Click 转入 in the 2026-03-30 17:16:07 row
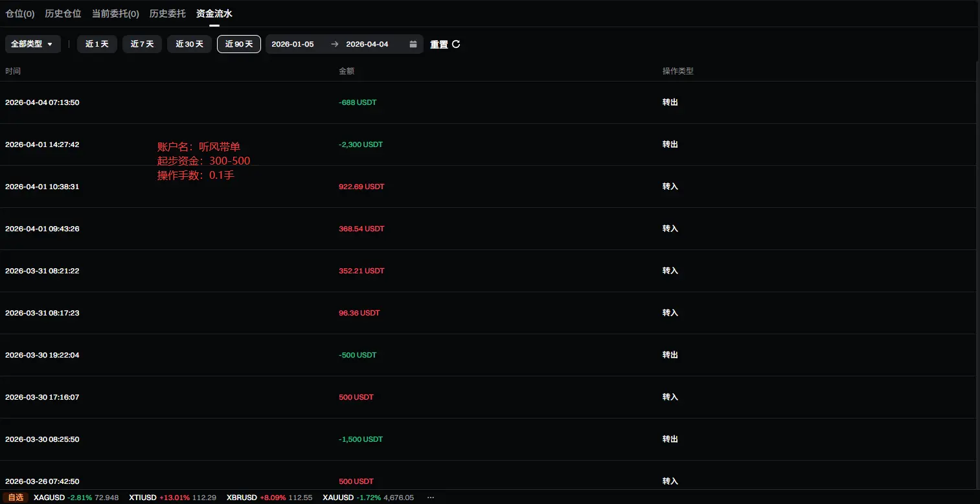Viewport: 980px width, 504px height. (x=670, y=397)
